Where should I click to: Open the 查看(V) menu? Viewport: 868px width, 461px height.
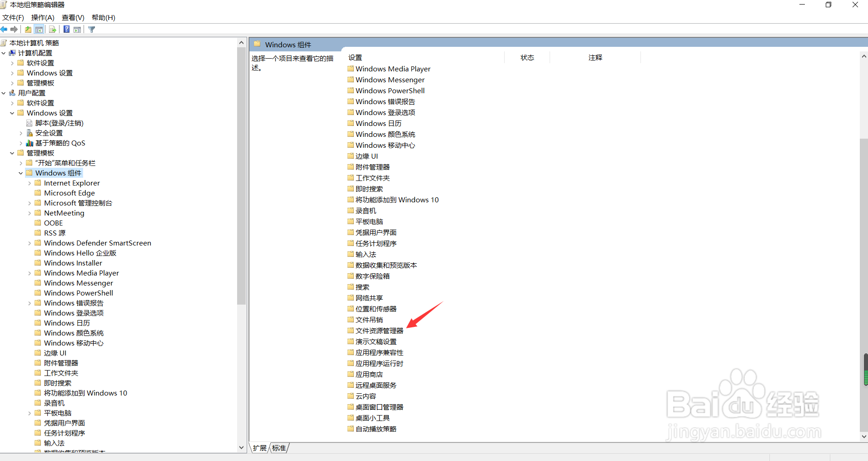pos(73,18)
